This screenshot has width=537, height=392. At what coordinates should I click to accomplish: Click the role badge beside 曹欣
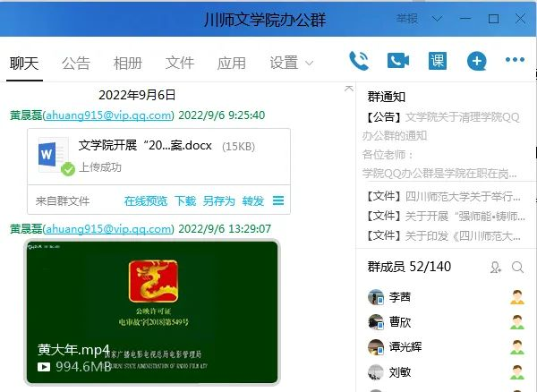pos(517,322)
